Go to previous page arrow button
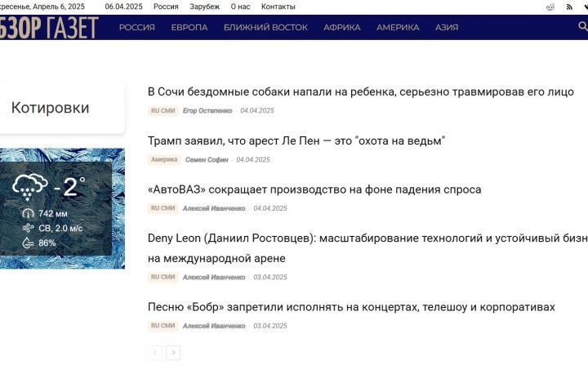This screenshot has width=588, height=392. click(155, 353)
